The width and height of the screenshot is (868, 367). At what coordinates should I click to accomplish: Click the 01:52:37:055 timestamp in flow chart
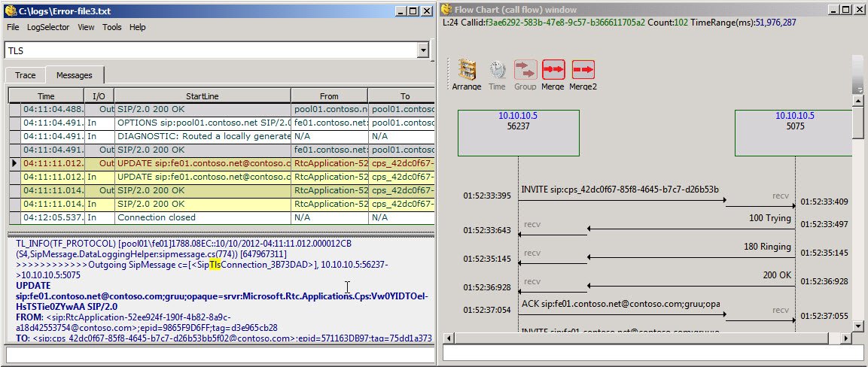[824, 316]
